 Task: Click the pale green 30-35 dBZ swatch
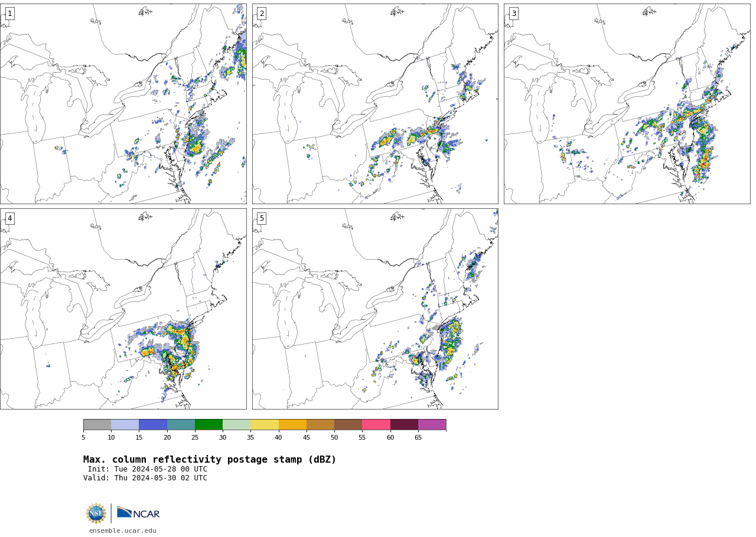[236, 425]
